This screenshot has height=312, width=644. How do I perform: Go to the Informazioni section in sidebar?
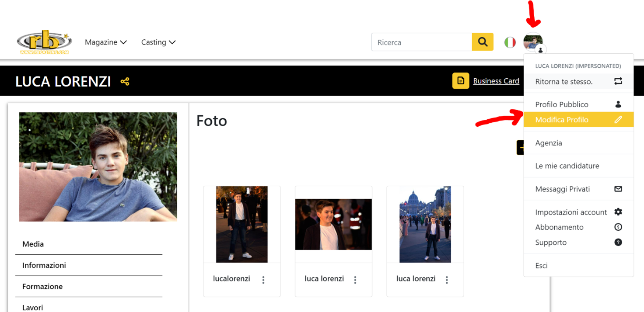[89, 265]
